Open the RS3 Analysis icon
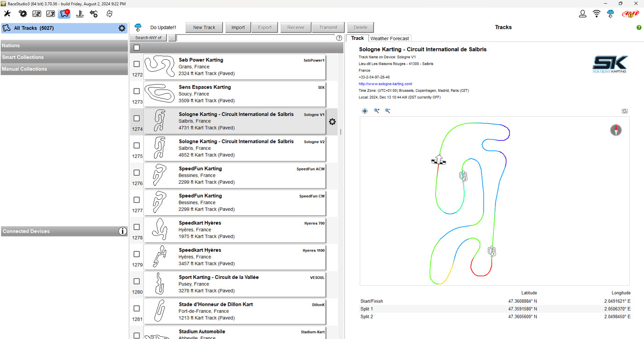This screenshot has width=644, height=339. click(51, 14)
